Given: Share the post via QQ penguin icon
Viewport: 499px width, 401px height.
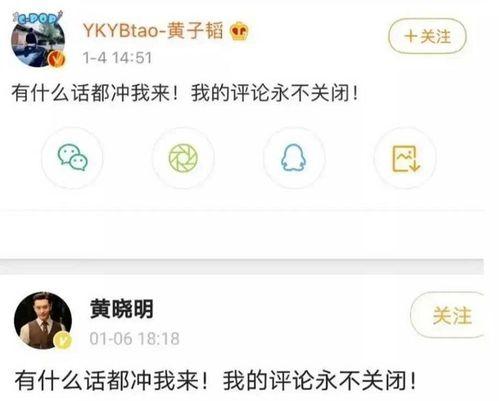Looking at the screenshot, I should 294,158.
